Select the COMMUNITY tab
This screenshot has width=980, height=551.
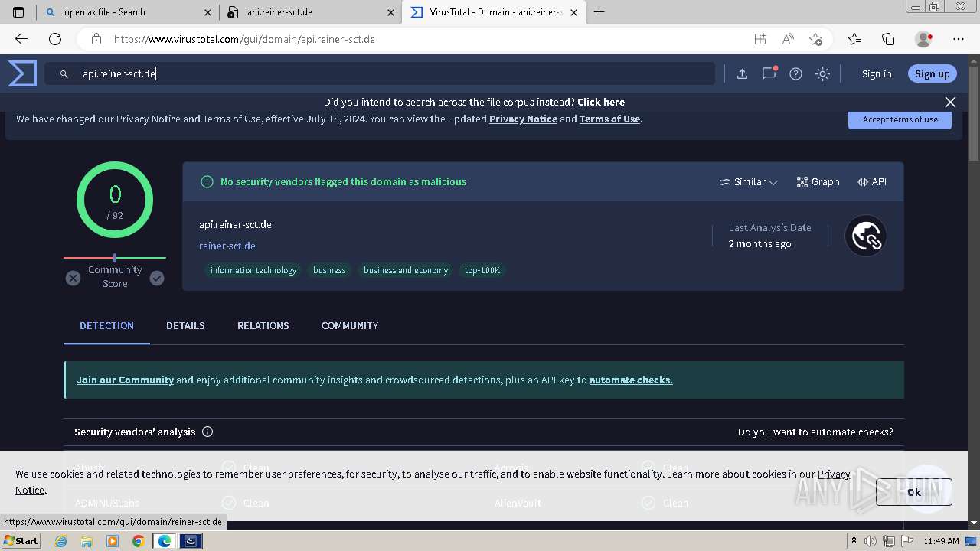pos(350,325)
